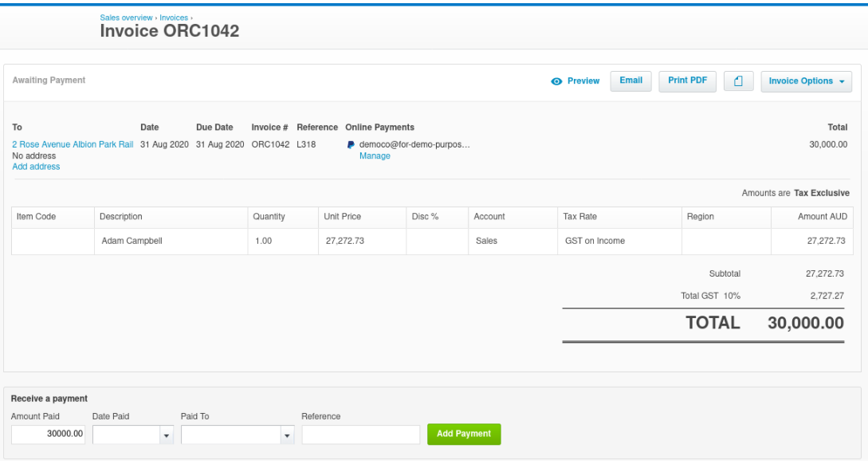The height and width of the screenshot is (464, 868).
Task: Open the Preview link
Action: tap(583, 81)
